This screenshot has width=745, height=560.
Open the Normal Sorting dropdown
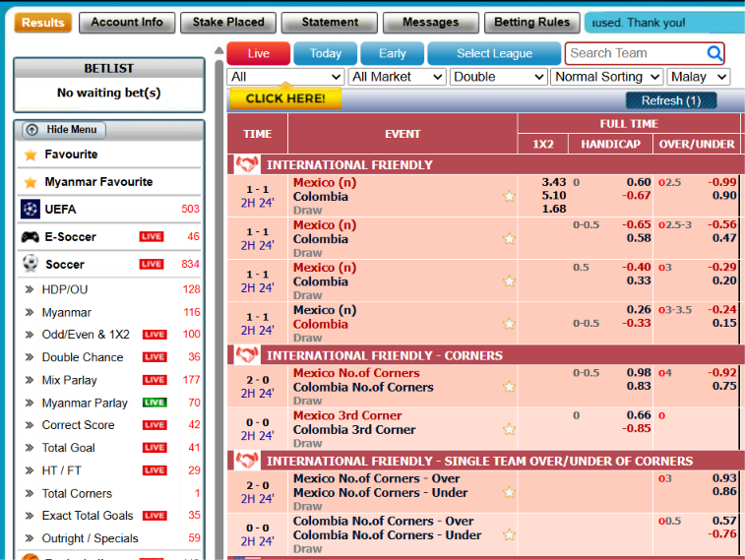coord(606,77)
